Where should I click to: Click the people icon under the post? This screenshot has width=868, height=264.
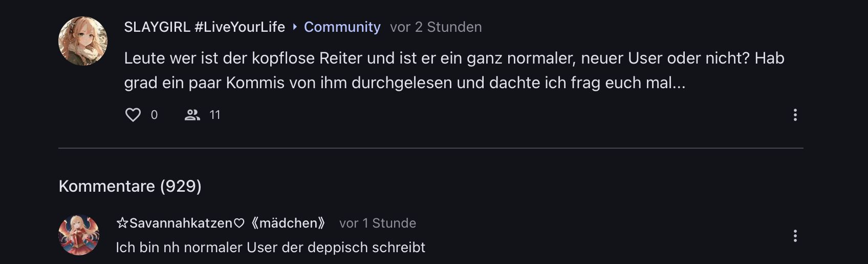pyautogui.click(x=192, y=115)
